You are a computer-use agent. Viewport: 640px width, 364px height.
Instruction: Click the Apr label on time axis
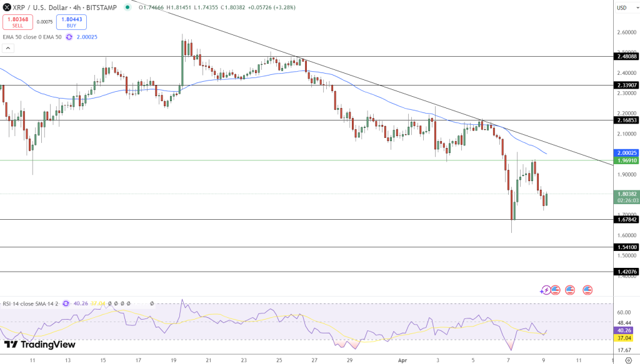402,360
